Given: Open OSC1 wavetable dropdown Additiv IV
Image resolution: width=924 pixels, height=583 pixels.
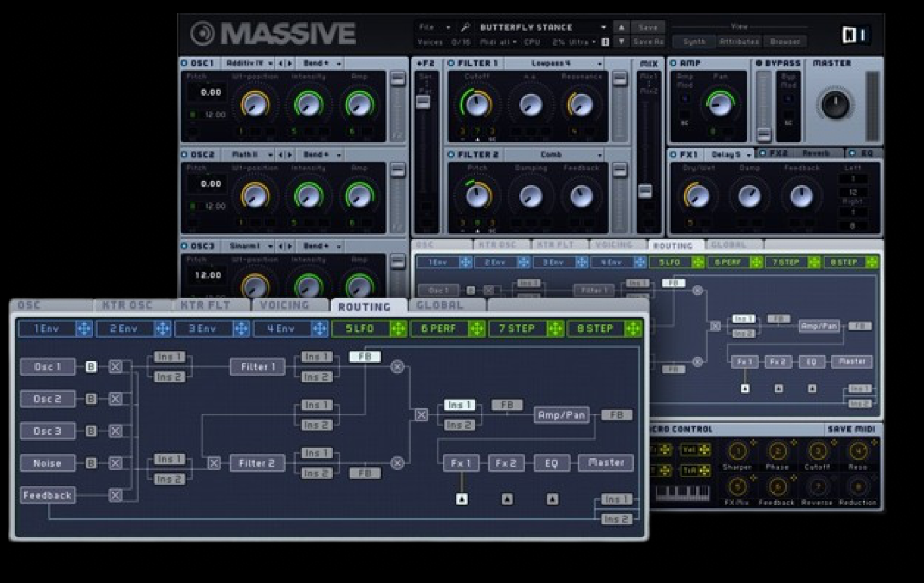Looking at the screenshot, I should 248,63.
